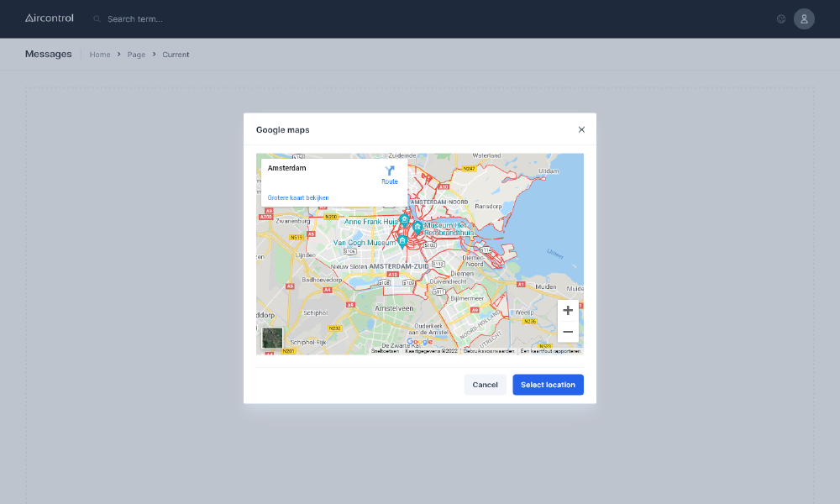Select the Van Gogh Museum marker pin
The height and width of the screenshot is (504, 840).
coord(402,242)
